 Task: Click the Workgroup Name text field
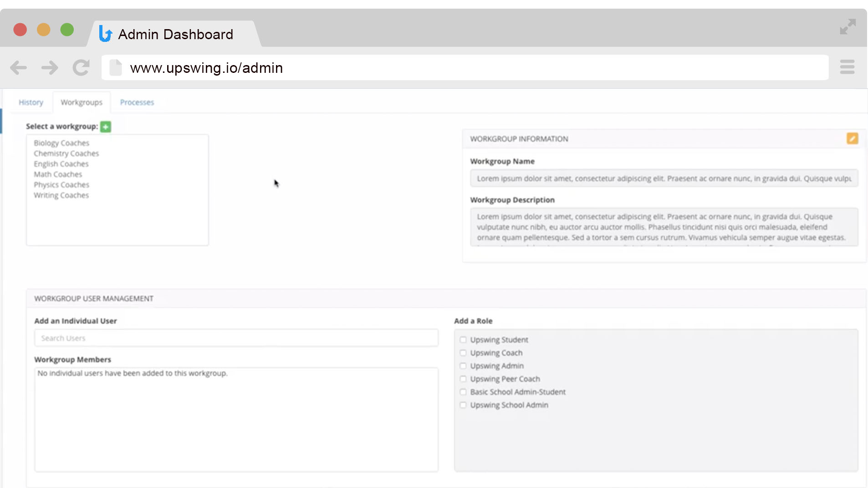click(x=664, y=178)
